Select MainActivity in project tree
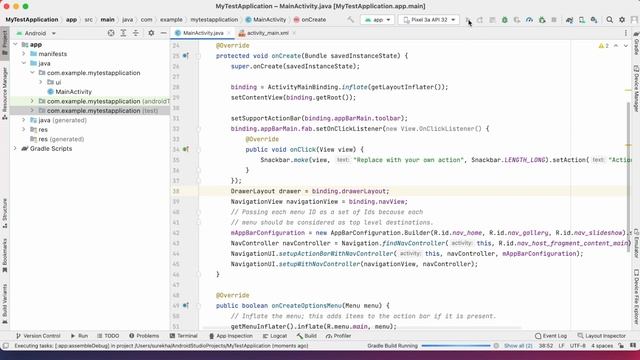This screenshot has height=360, width=640. pos(69,91)
